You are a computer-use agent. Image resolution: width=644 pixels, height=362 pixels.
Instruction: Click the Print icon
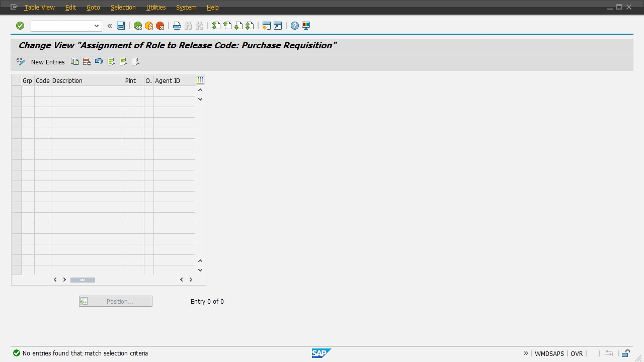tap(177, 26)
